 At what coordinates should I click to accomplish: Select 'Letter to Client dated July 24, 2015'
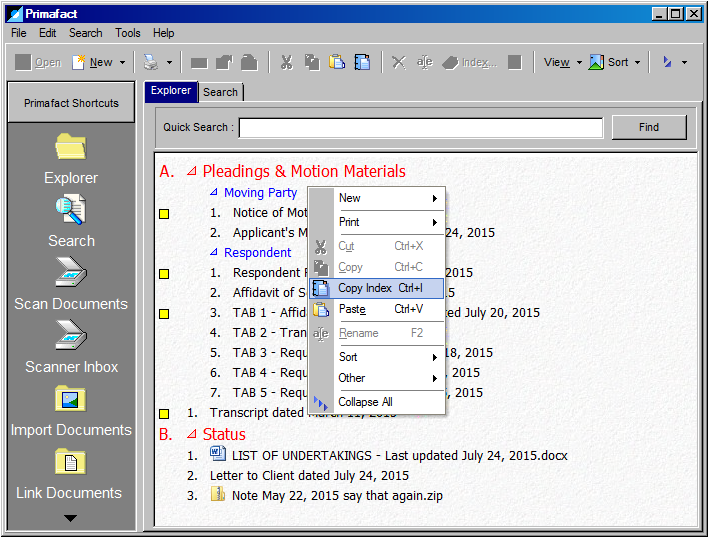pos(309,476)
